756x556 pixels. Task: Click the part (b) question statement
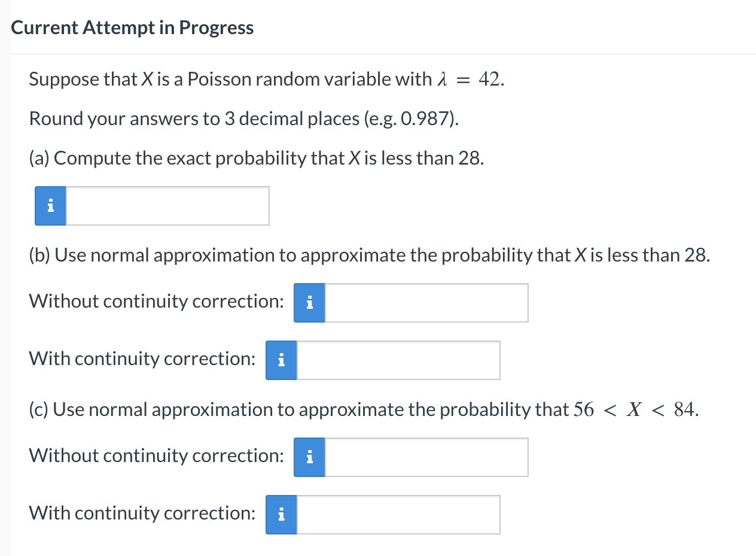tap(368, 255)
